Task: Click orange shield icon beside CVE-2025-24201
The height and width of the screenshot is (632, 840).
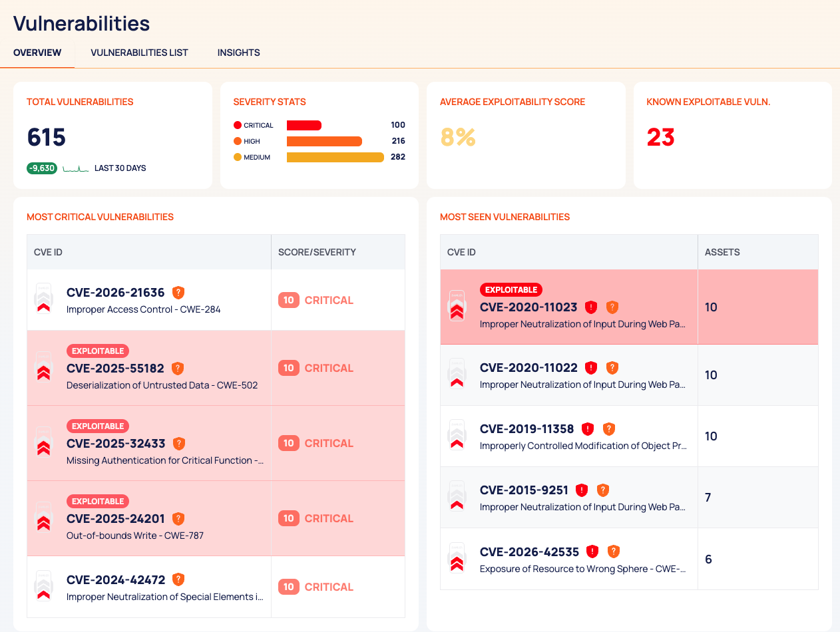Action: 178,518
